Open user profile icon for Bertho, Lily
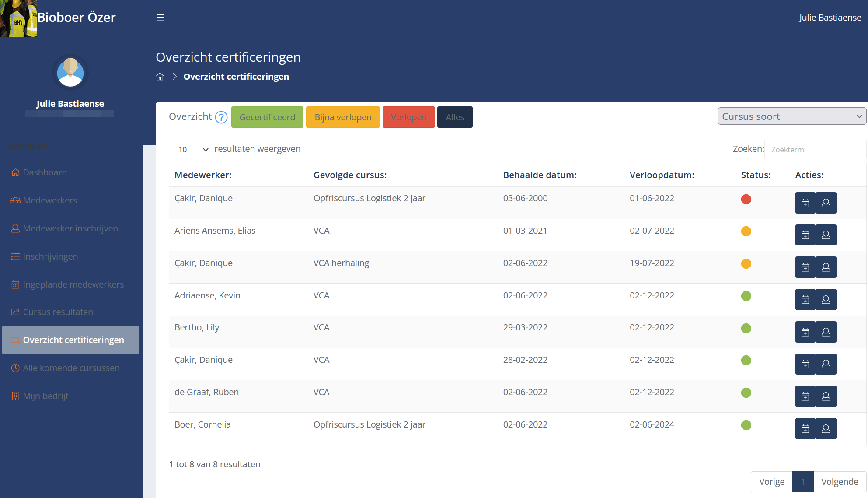Screen dimensions: 868x498 (826, 332)
